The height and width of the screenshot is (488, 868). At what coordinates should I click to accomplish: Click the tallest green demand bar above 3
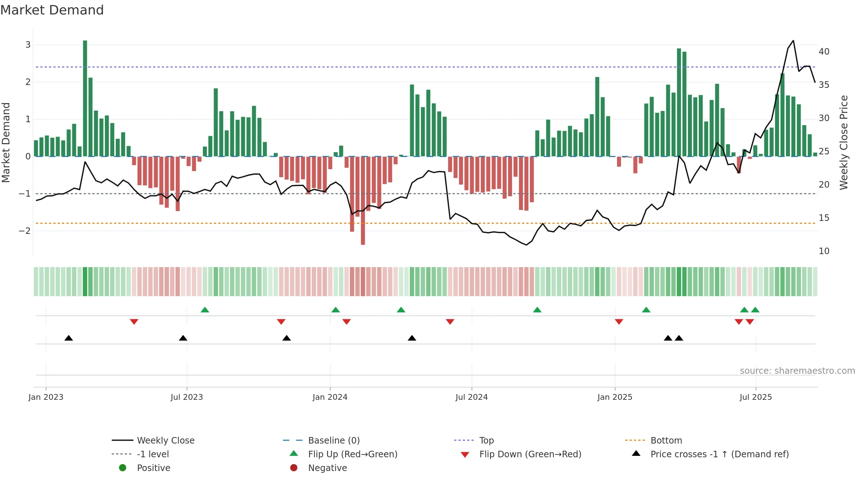(x=85, y=98)
